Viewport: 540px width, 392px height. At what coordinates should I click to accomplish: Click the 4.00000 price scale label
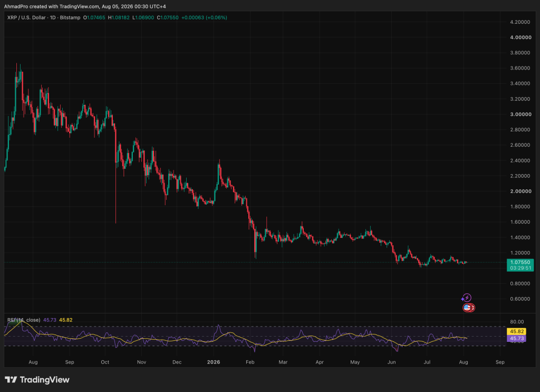point(520,37)
